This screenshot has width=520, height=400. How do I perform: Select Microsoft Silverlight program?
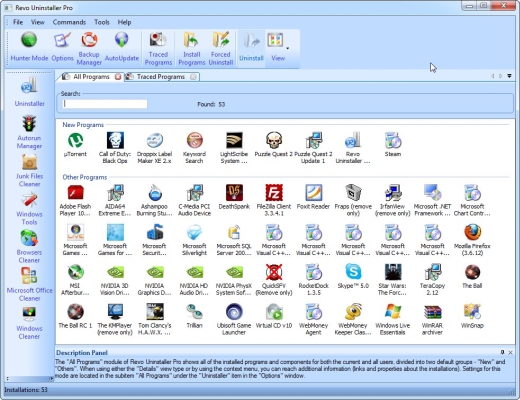[x=194, y=239]
